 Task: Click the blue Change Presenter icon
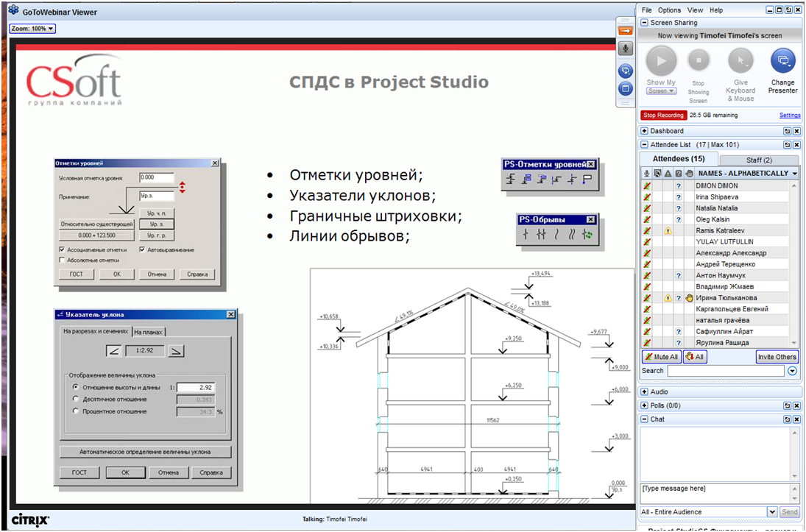click(x=783, y=61)
